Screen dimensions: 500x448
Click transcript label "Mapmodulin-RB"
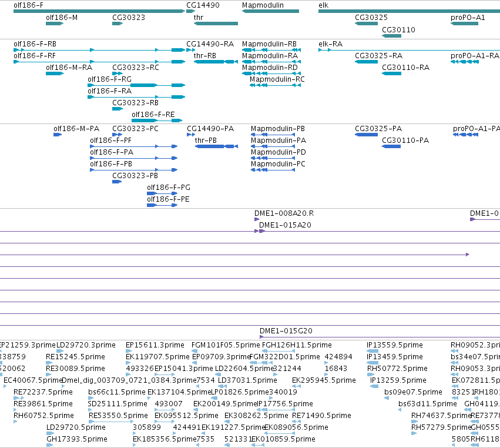(269, 44)
